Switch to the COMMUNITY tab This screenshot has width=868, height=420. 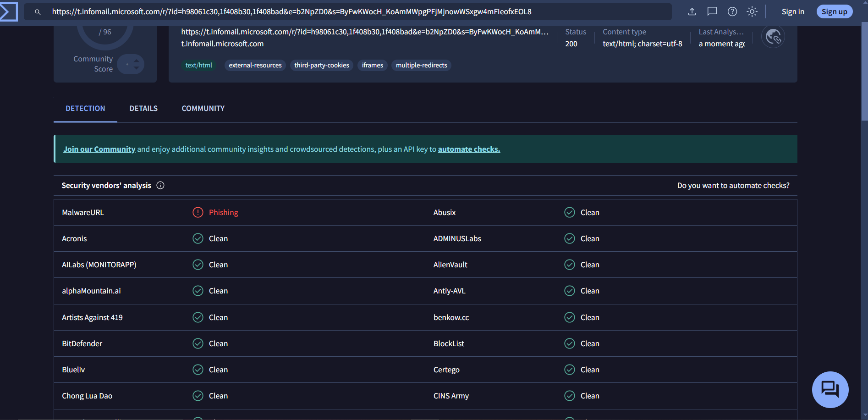tap(203, 108)
